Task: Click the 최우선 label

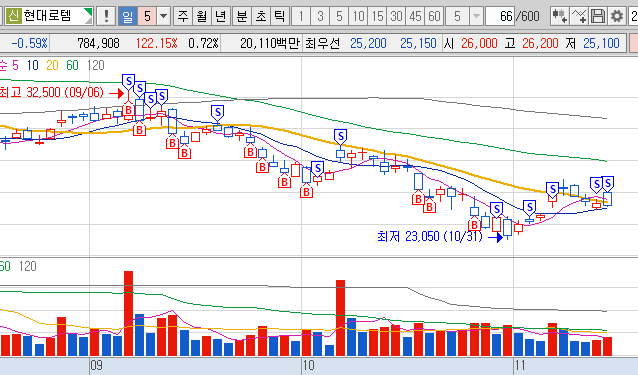Action: [x=323, y=43]
